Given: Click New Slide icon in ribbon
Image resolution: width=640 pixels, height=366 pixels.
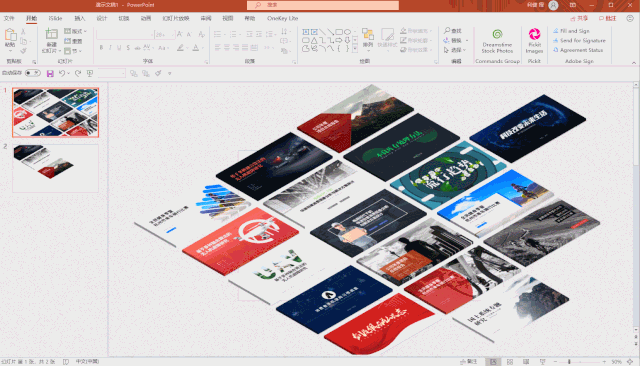Looking at the screenshot, I should pyautogui.click(x=51, y=35).
